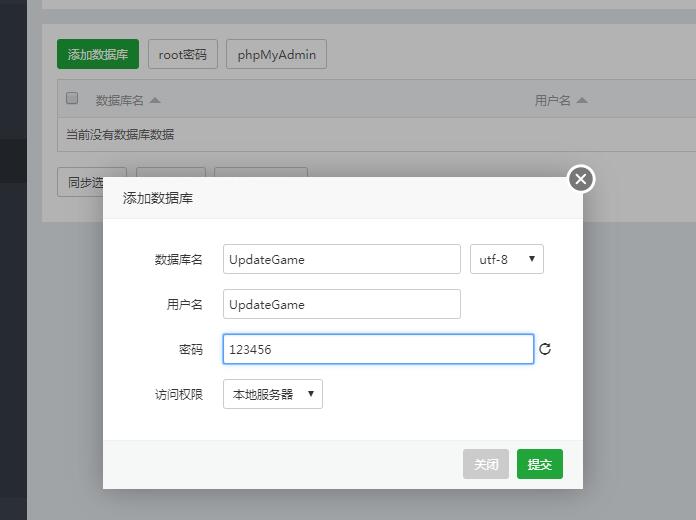Tick the select-all checkbox in table header
The image size is (696, 520).
72,99
